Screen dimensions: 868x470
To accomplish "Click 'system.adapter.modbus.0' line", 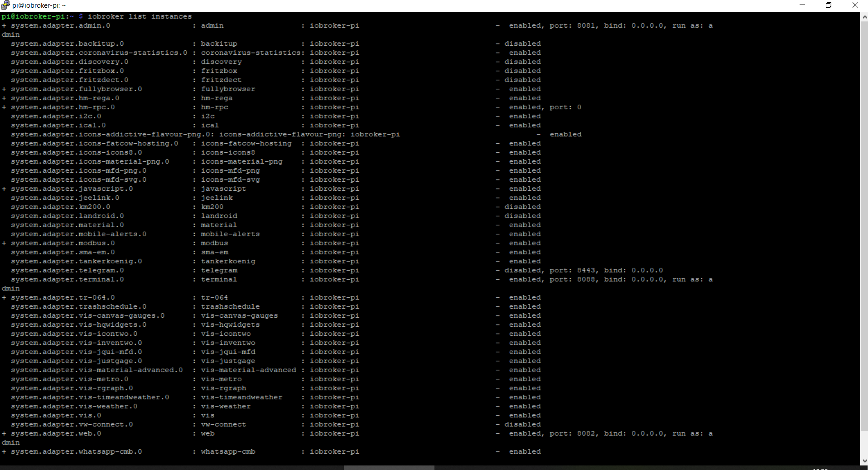I will pos(63,243).
